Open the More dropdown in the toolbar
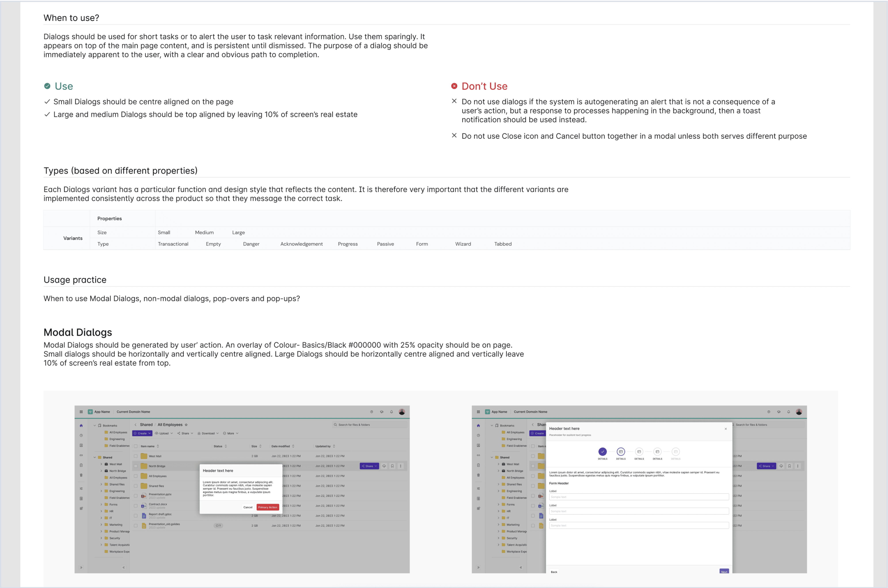 point(231,433)
